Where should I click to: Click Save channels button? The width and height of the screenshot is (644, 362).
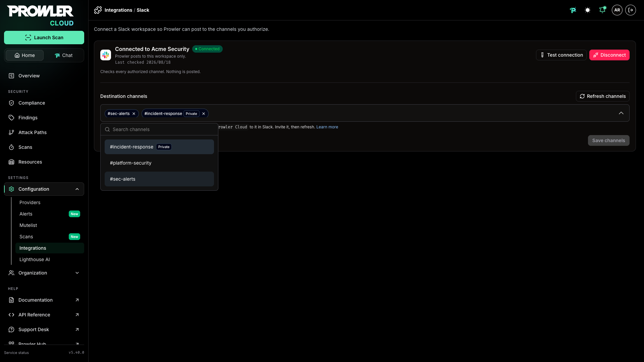coord(609,140)
